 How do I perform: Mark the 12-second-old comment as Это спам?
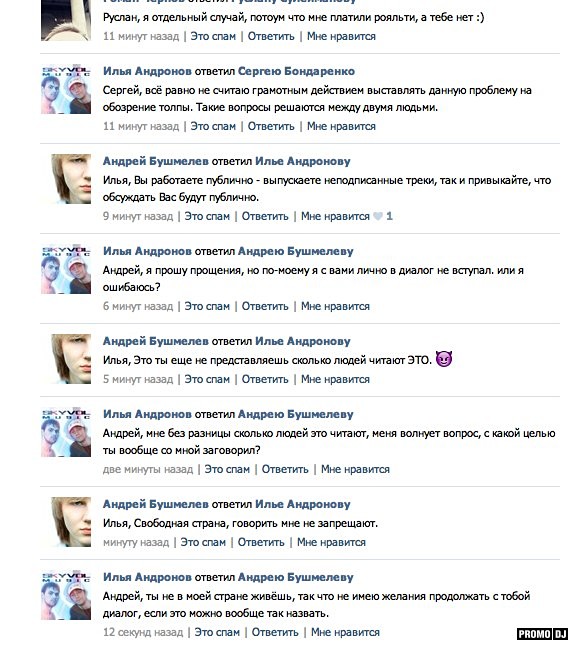pyautogui.click(x=217, y=632)
